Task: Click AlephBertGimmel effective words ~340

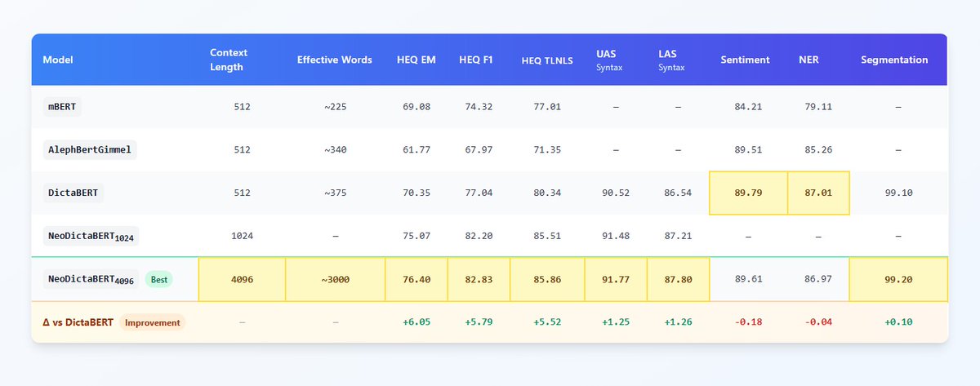Action: (x=335, y=150)
